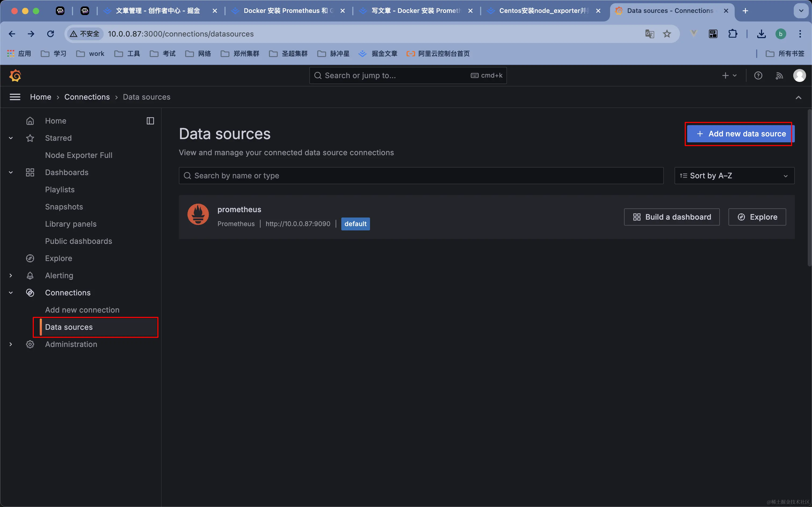812x507 pixels.
Task: Bookmark this page with star icon
Action: pyautogui.click(x=667, y=34)
